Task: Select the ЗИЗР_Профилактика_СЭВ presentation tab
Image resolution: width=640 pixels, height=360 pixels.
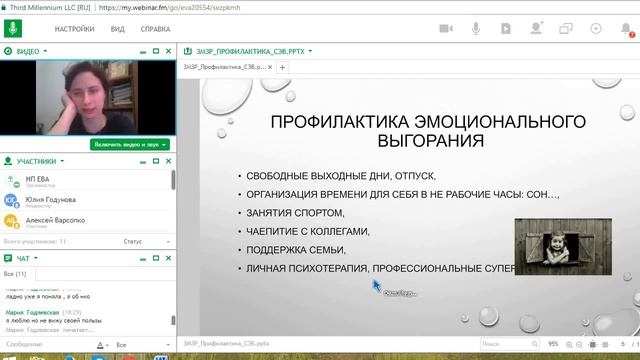Action: point(224,67)
